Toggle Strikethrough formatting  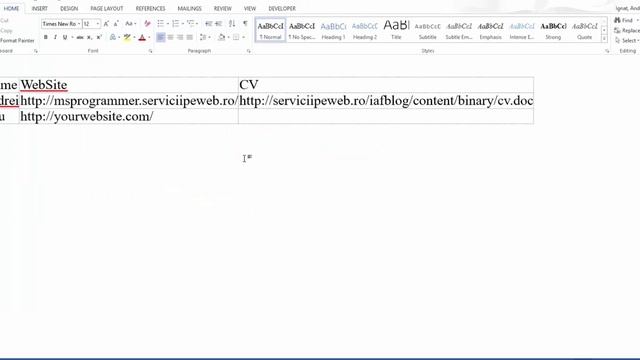tap(80, 38)
